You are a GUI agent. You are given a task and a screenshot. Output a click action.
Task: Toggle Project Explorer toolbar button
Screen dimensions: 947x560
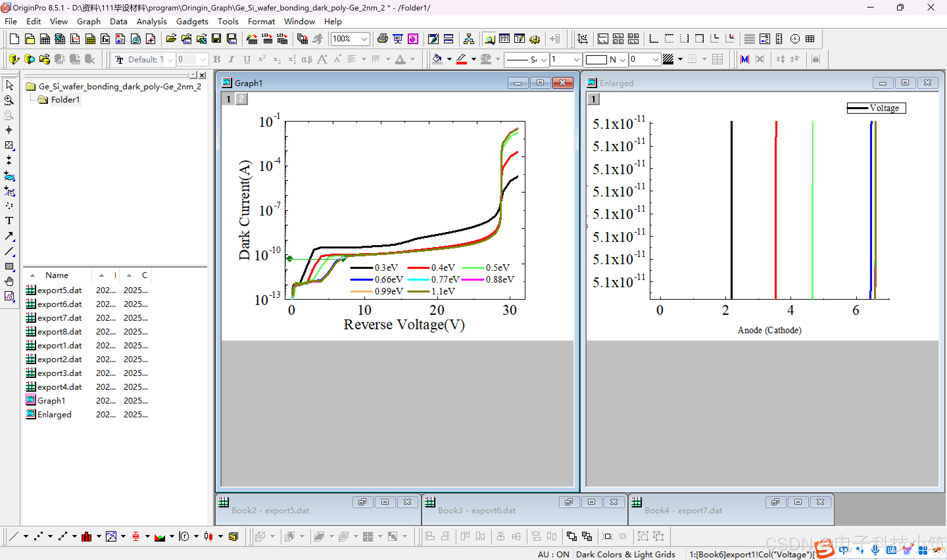pos(489,39)
